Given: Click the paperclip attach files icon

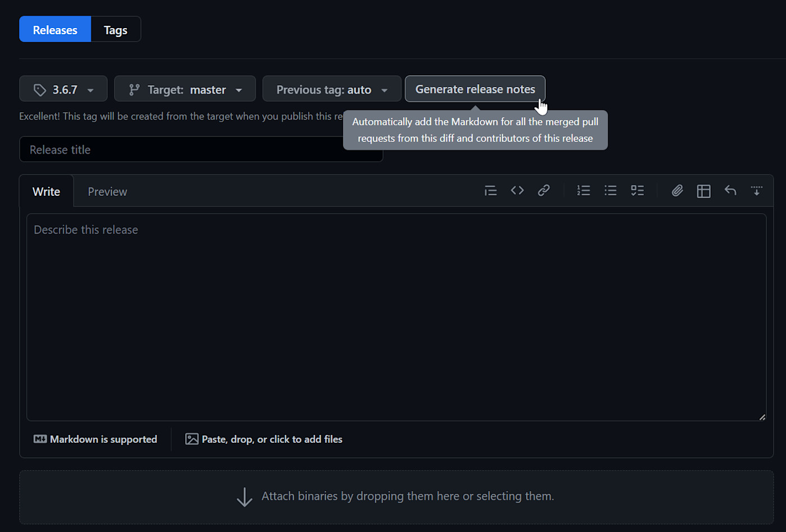Looking at the screenshot, I should [677, 191].
